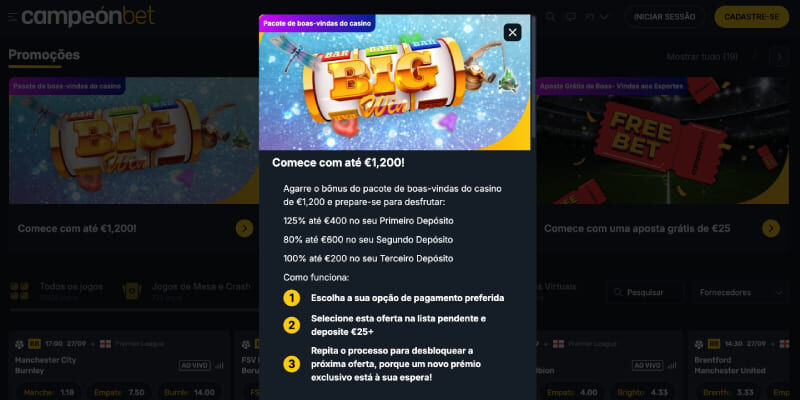Open the hamburger menu beside the Campeonbet logo

(12, 17)
